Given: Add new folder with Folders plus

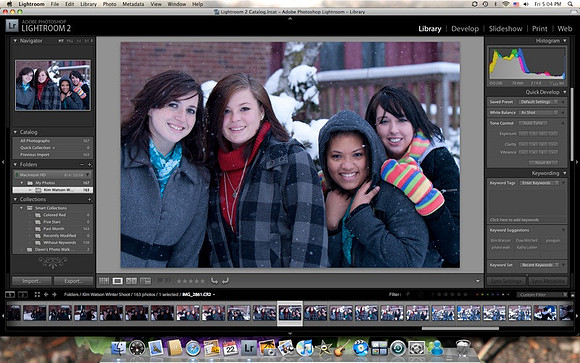Looking at the screenshot, I should (x=90, y=164).
